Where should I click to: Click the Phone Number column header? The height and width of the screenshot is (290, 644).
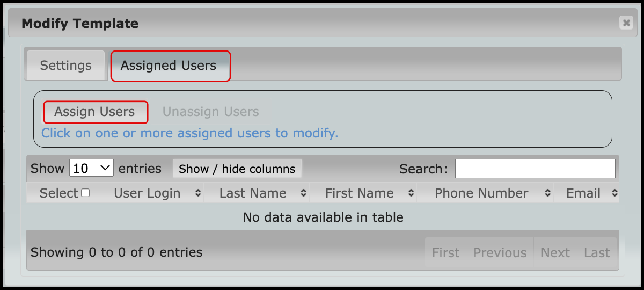click(481, 193)
